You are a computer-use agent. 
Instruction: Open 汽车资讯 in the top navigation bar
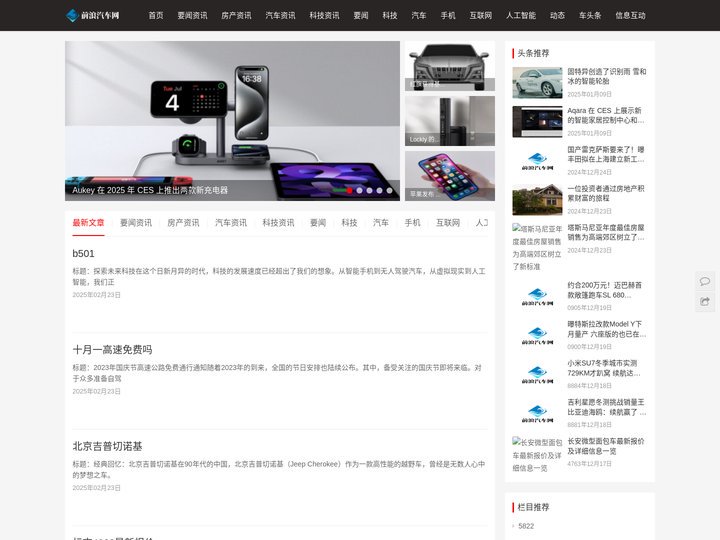pos(280,15)
